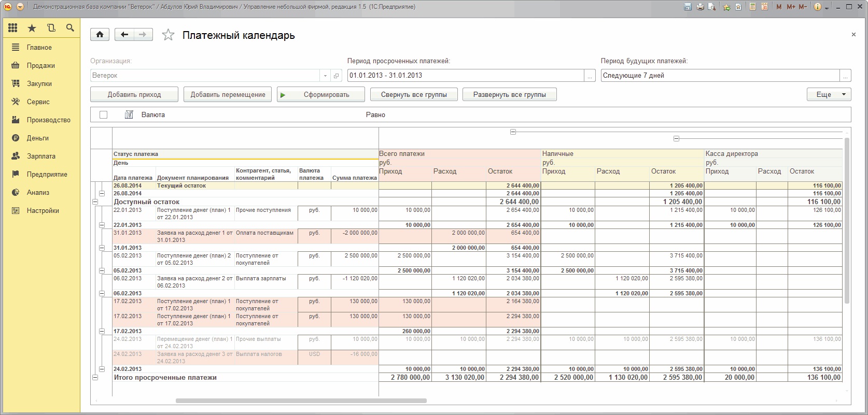This screenshot has width=868, height=415.
Task: Add Платежный календарь to favorites star
Action: point(168,35)
